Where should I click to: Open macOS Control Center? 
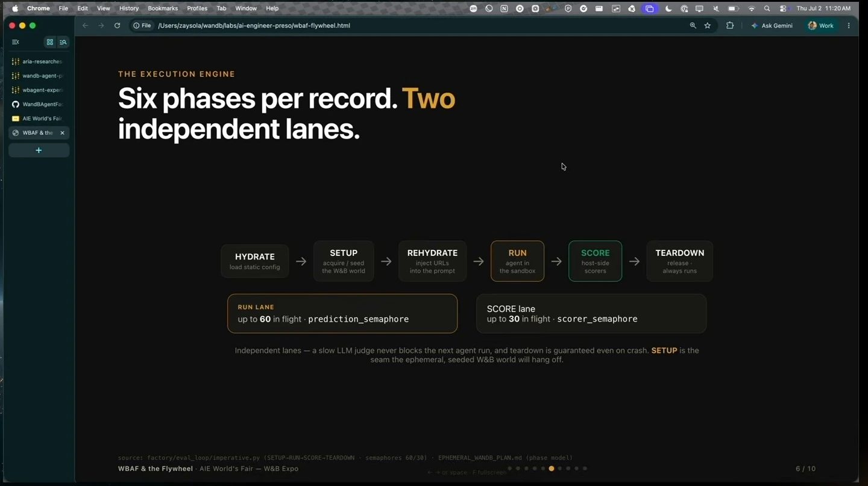pyautogui.click(x=783, y=9)
